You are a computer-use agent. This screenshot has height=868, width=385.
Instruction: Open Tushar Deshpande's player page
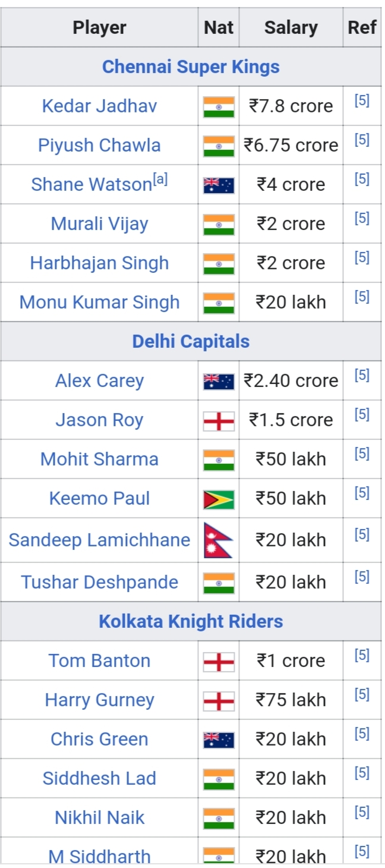coord(99,582)
